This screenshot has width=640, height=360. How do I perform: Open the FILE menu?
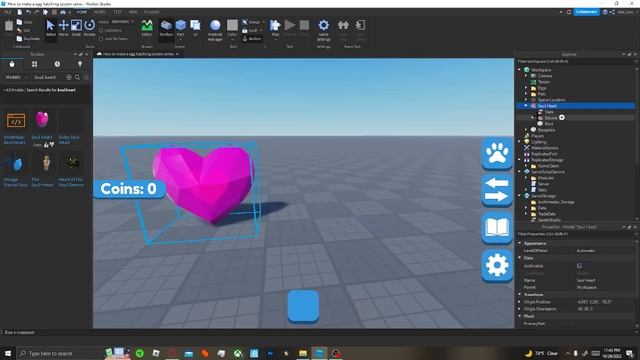(8, 12)
